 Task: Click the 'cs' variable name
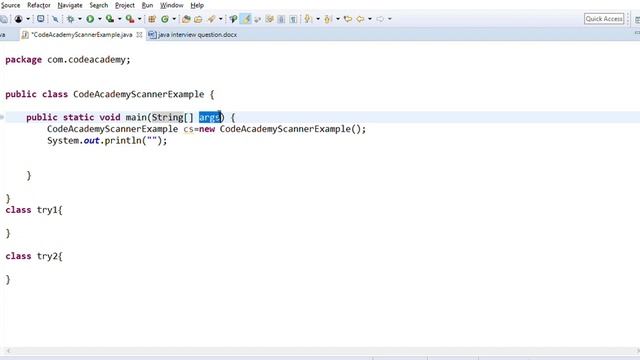coord(188,129)
